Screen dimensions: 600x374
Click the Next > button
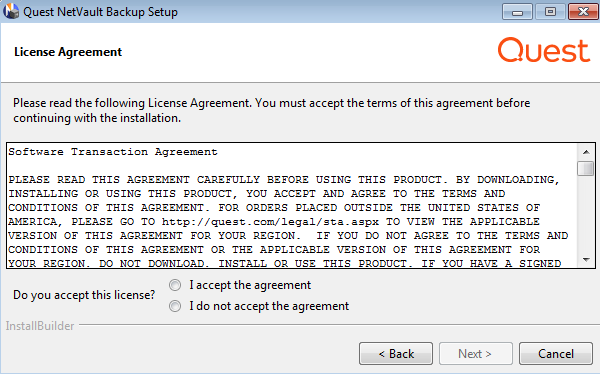coord(475,353)
